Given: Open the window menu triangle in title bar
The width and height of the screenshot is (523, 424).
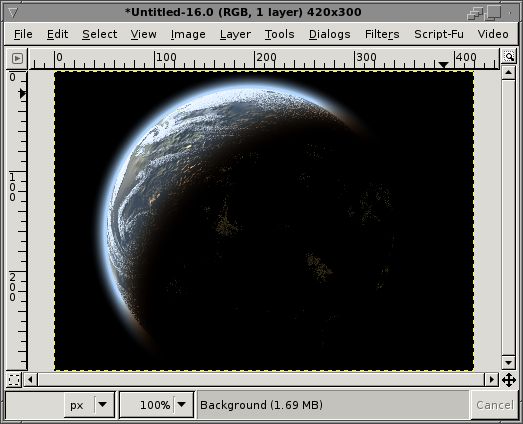Looking at the screenshot, I should (x=13, y=13).
